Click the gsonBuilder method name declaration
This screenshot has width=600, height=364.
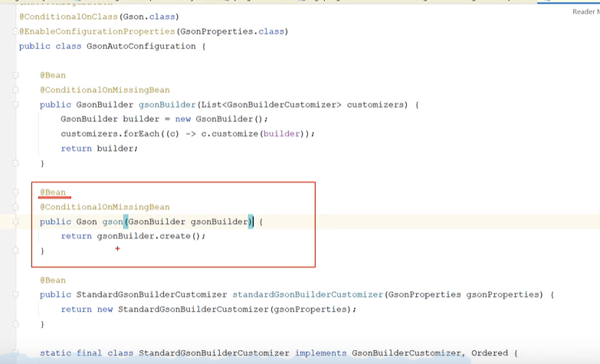(167, 104)
